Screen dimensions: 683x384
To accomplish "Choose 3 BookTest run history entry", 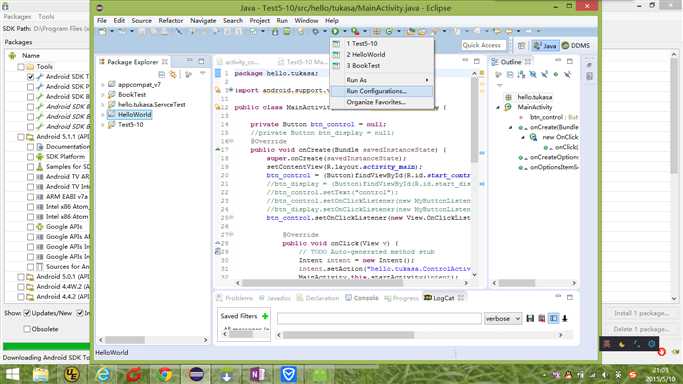I will [382, 65].
